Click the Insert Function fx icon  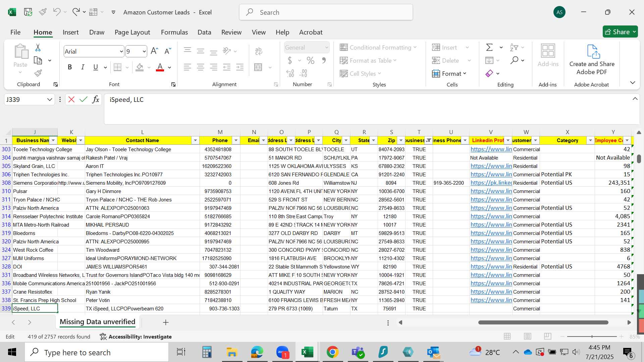(x=96, y=100)
